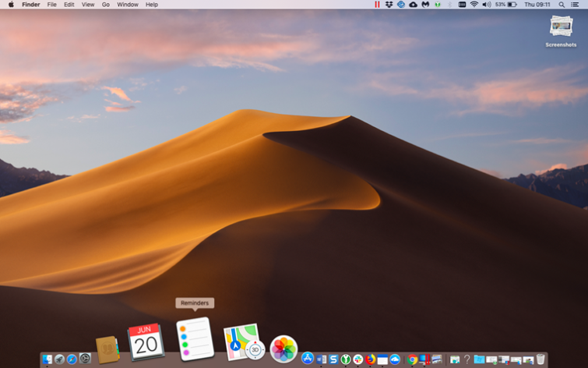Screen dimensions: 588x368
Task: Click the green circle menu bar icon
Action: [437, 5]
